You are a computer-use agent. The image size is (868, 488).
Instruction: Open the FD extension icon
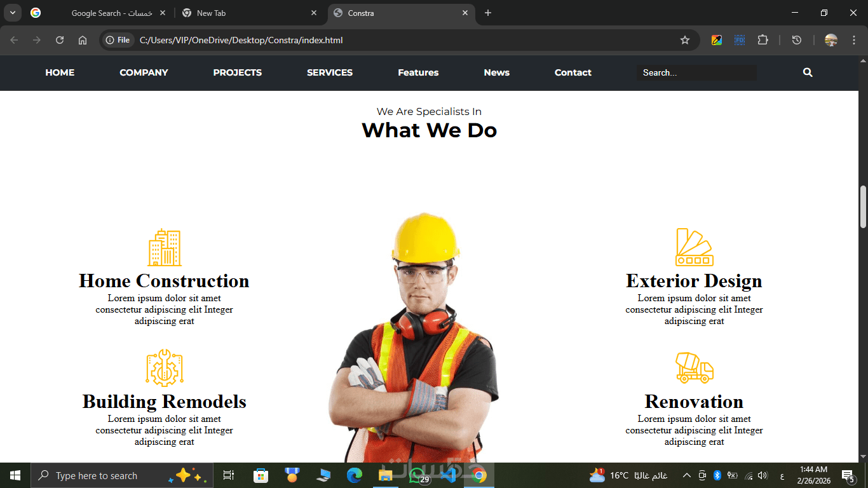pos(739,40)
